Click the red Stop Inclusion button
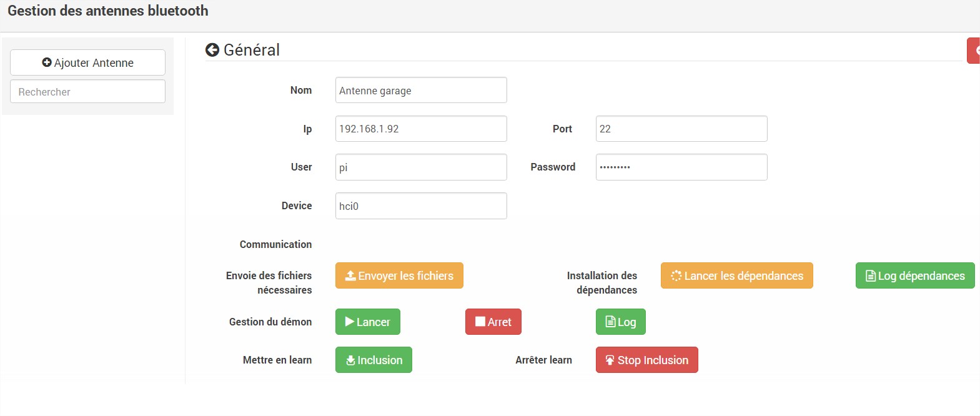Viewport: 980px width, 416px height. click(647, 360)
